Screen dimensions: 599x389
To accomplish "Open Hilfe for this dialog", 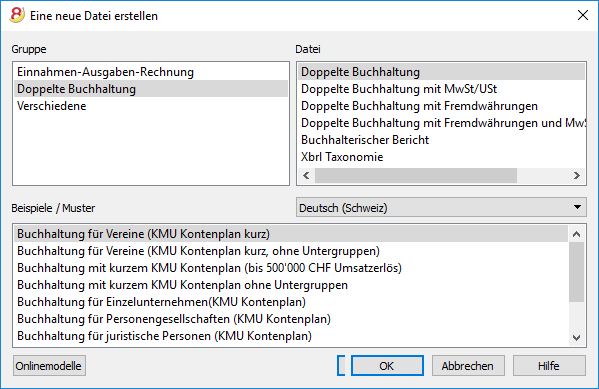I will 549,366.
